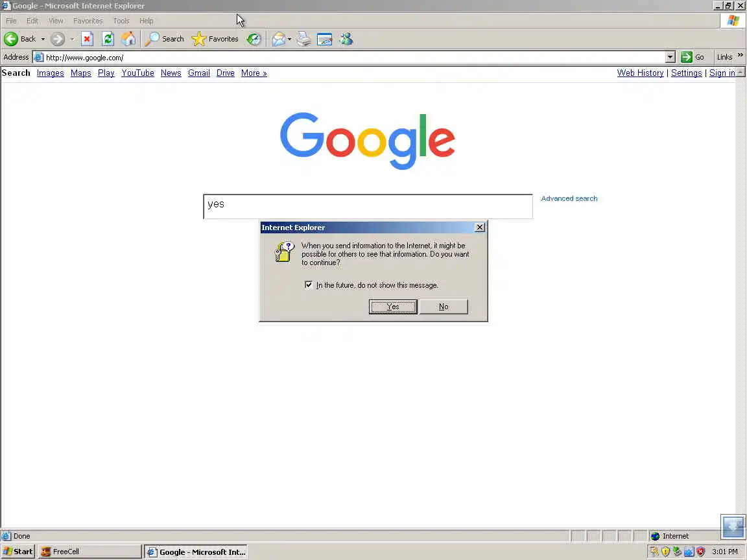Screen dimensions: 747x560
Task: Click the Messenger icon in toolbar
Action: pos(346,39)
